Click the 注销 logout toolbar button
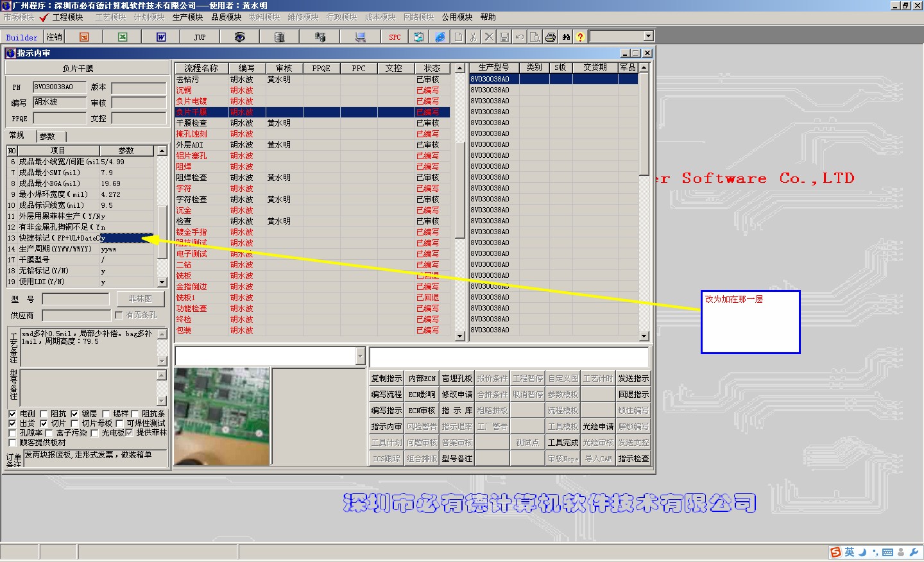 [55, 37]
